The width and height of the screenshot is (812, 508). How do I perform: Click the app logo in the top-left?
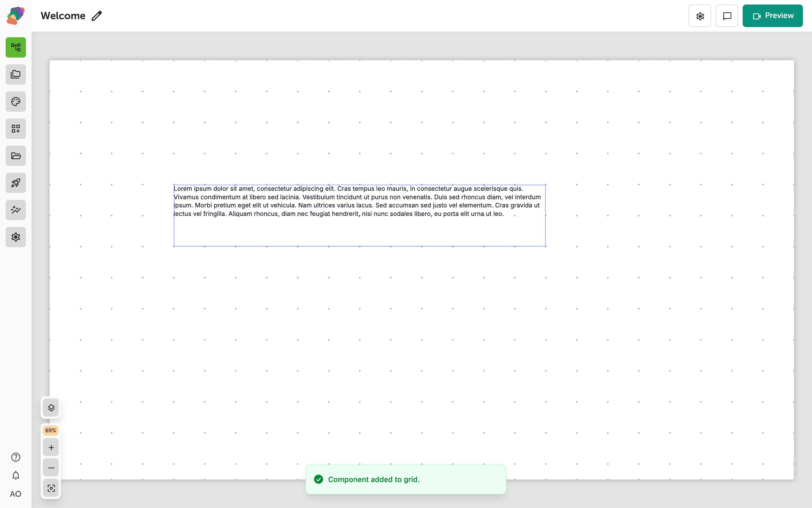pyautogui.click(x=16, y=16)
